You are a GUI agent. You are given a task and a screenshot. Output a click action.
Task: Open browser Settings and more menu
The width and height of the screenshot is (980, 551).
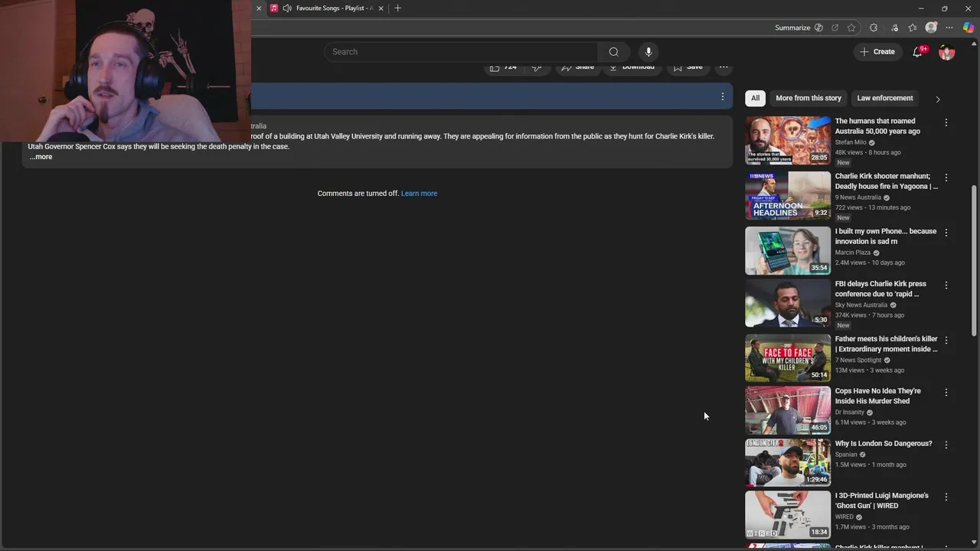(950, 28)
